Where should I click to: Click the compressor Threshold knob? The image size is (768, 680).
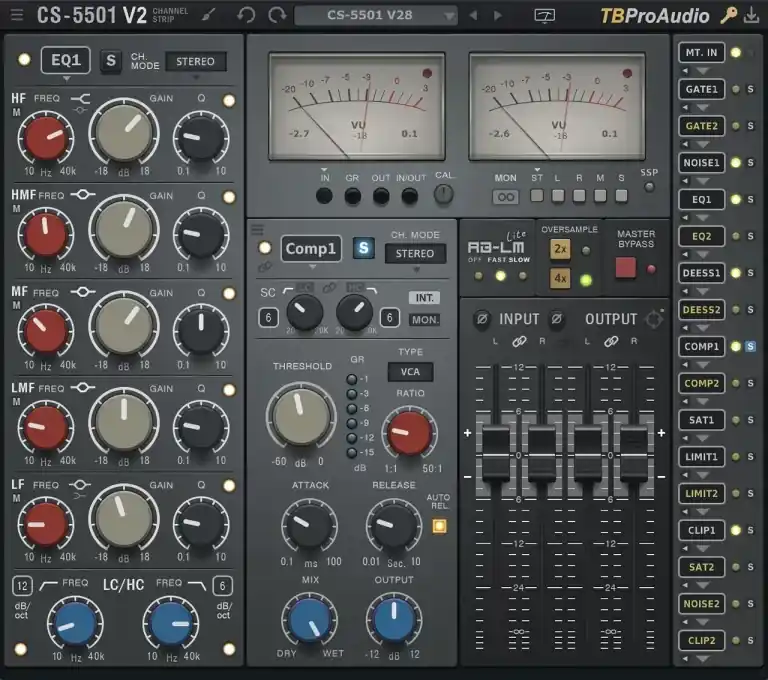[301, 416]
